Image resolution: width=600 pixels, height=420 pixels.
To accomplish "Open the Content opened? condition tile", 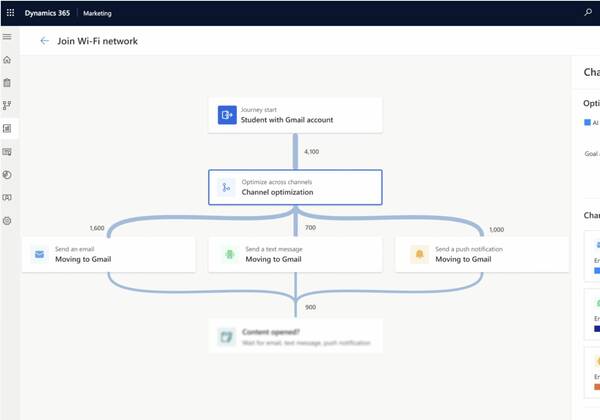I will (x=295, y=334).
